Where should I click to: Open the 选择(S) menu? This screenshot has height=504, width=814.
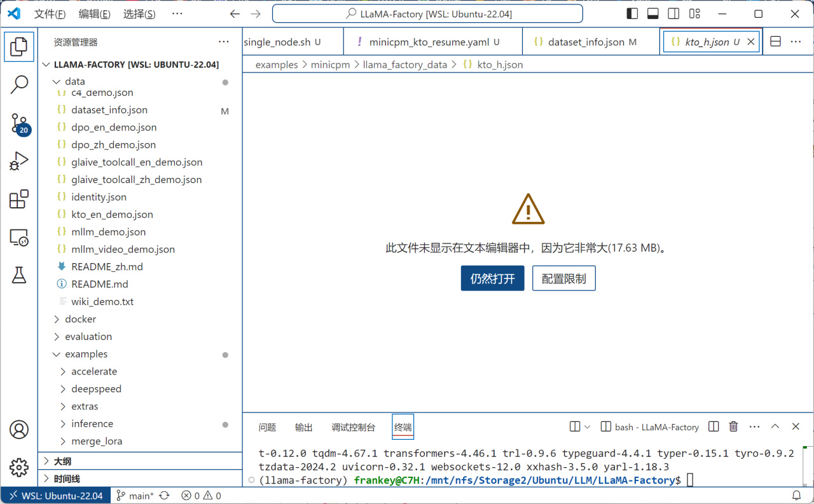coord(139,14)
